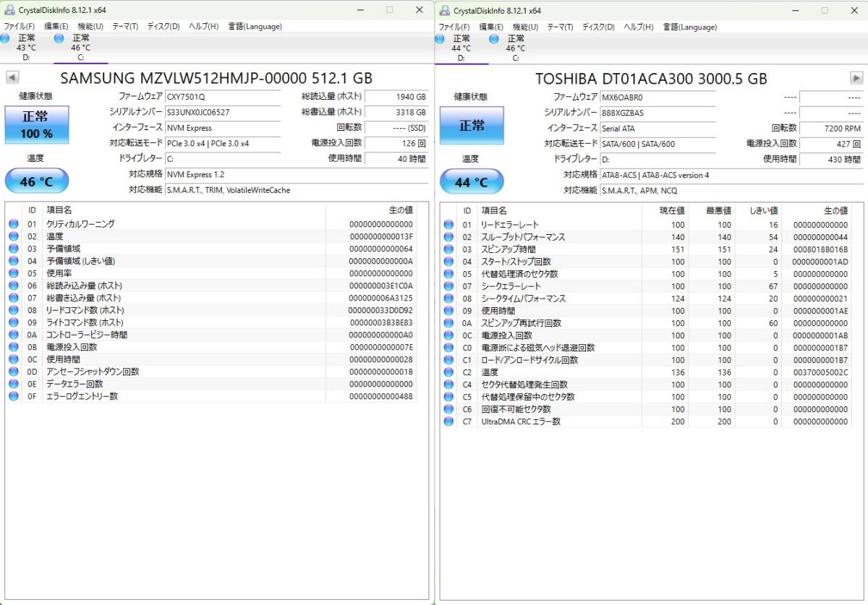Click the status orb for 予備領域 (しきい値)
The image size is (868, 605).
click(x=13, y=261)
